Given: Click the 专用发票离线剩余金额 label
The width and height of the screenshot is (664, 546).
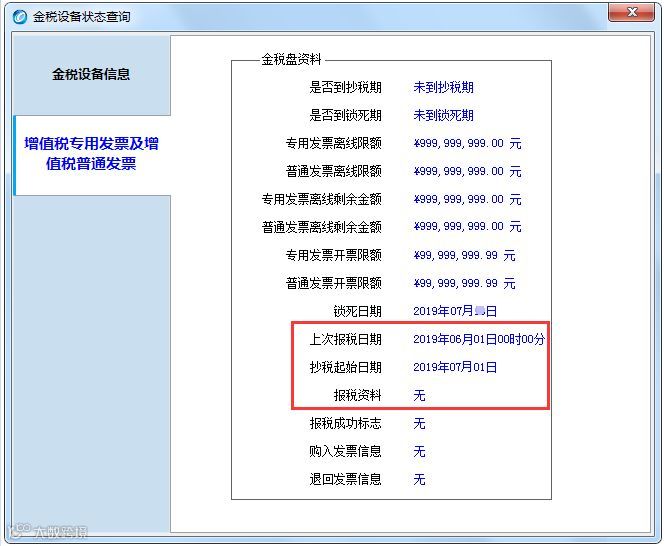Looking at the screenshot, I should coord(321,199).
